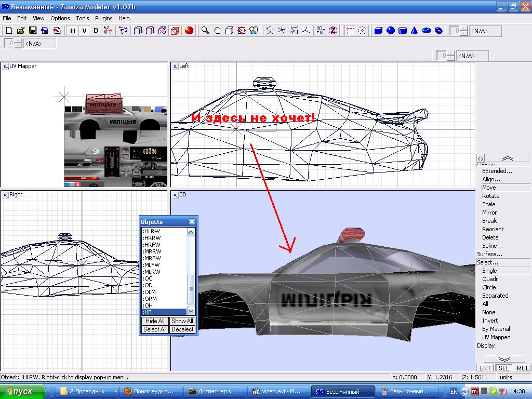Click Deselect in Objects panel
Viewport: 532px width, 399px height.
coord(182,329)
